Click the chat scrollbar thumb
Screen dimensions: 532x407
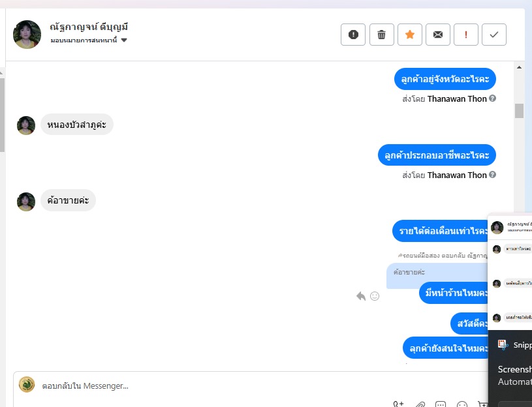519,111
